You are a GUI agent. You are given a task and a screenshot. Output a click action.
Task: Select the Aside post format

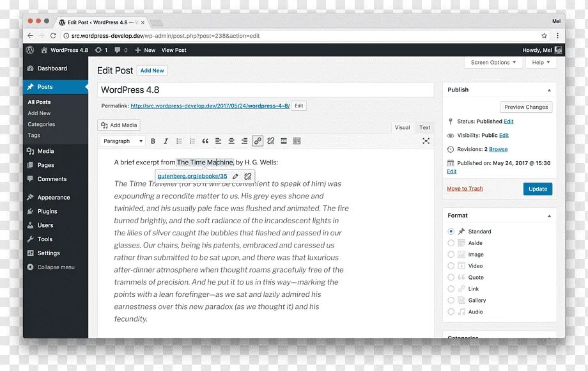[x=451, y=243]
